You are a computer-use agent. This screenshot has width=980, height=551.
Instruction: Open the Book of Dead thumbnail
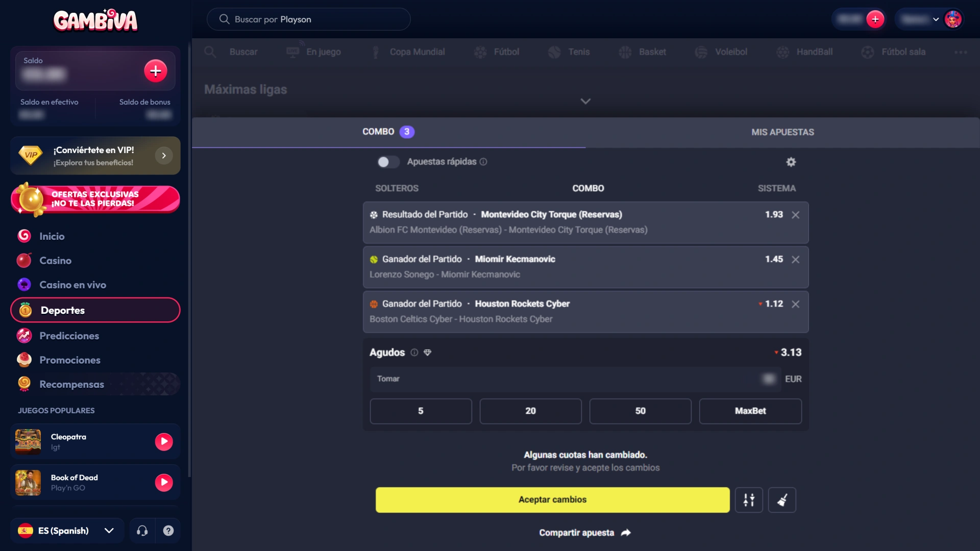[x=28, y=483]
